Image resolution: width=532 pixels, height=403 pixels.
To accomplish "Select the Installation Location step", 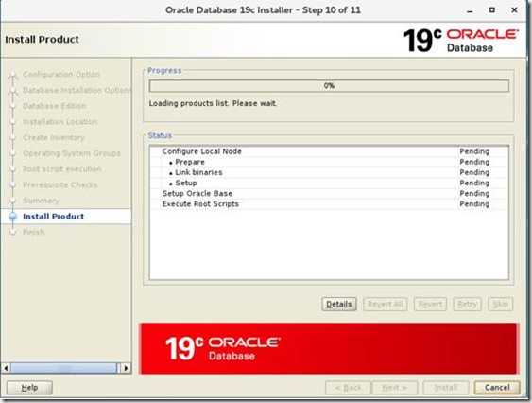I will pos(60,122).
